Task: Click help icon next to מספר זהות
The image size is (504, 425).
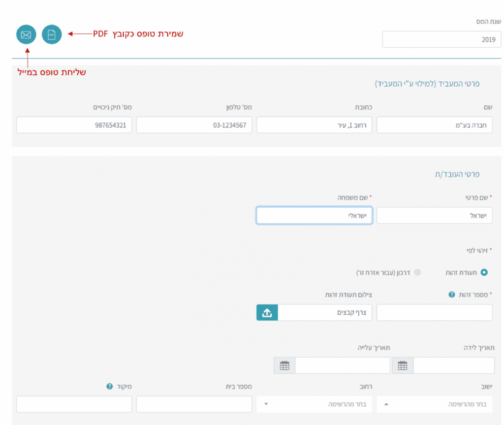Action: 451,294
